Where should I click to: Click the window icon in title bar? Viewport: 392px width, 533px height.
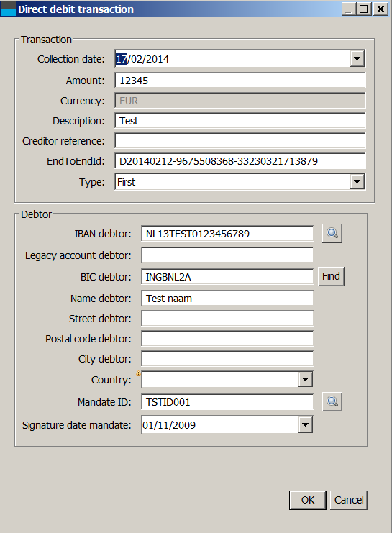(9, 9)
